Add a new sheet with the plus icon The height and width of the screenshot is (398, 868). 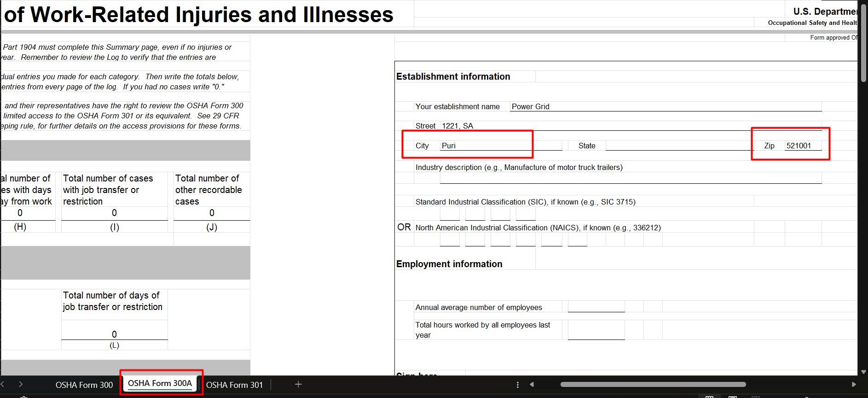[298, 384]
